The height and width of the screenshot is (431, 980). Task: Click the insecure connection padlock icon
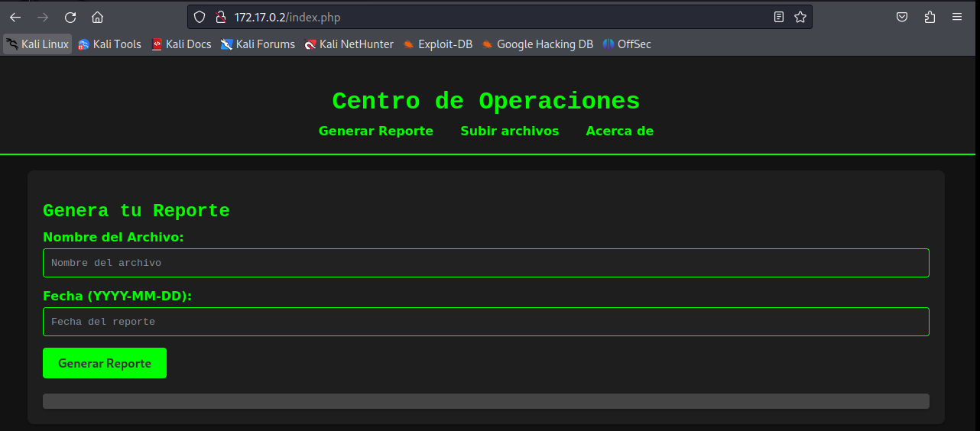tap(220, 17)
